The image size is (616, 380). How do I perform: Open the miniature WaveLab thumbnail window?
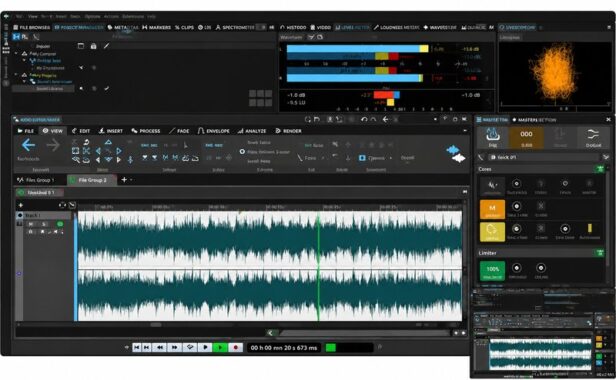[x=542, y=333]
